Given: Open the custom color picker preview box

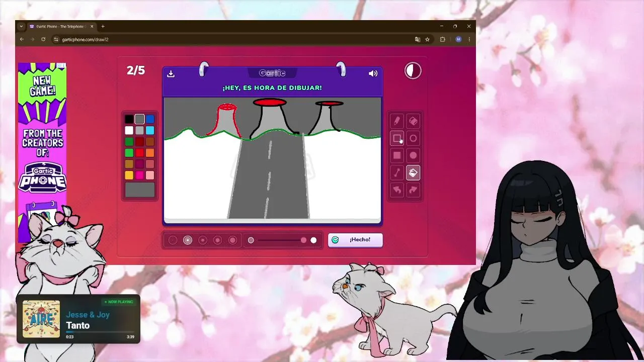Looking at the screenshot, I should pos(140,190).
